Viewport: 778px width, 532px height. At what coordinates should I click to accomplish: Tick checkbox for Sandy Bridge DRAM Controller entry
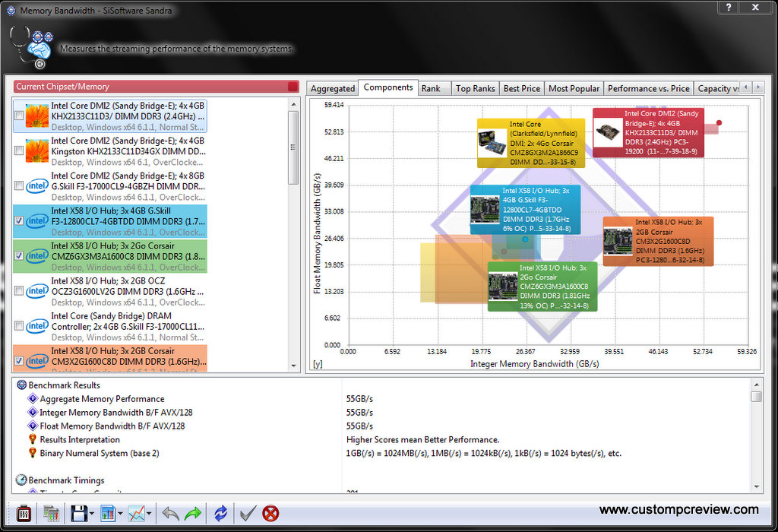19,325
